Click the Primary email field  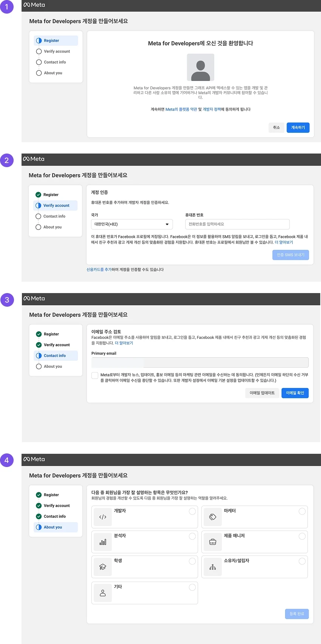pyautogui.click(x=200, y=362)
